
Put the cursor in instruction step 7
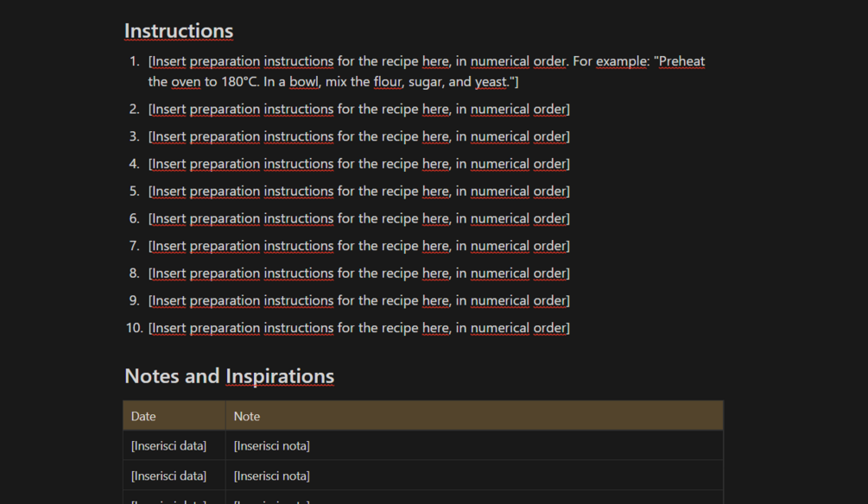(358, 246)
